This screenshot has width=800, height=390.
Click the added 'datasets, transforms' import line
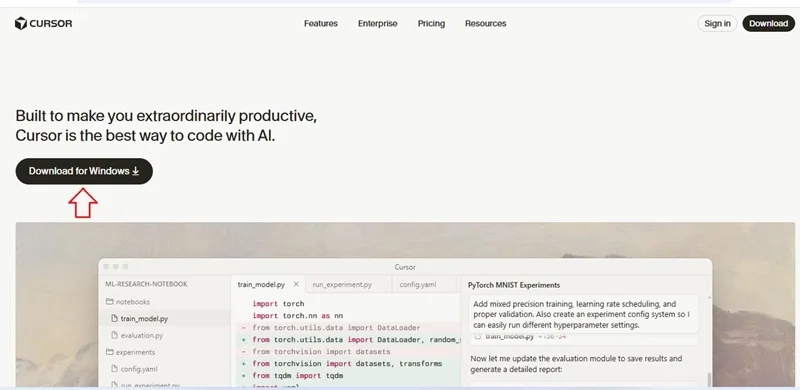(347, 363)
